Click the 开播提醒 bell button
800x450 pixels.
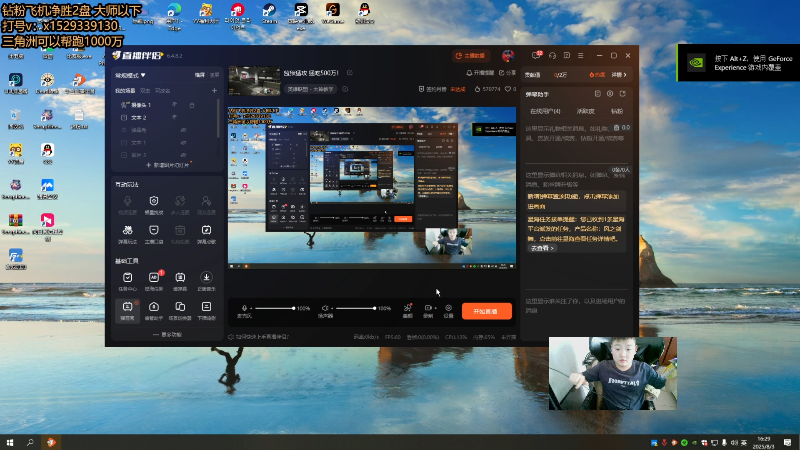coord(480,73)
